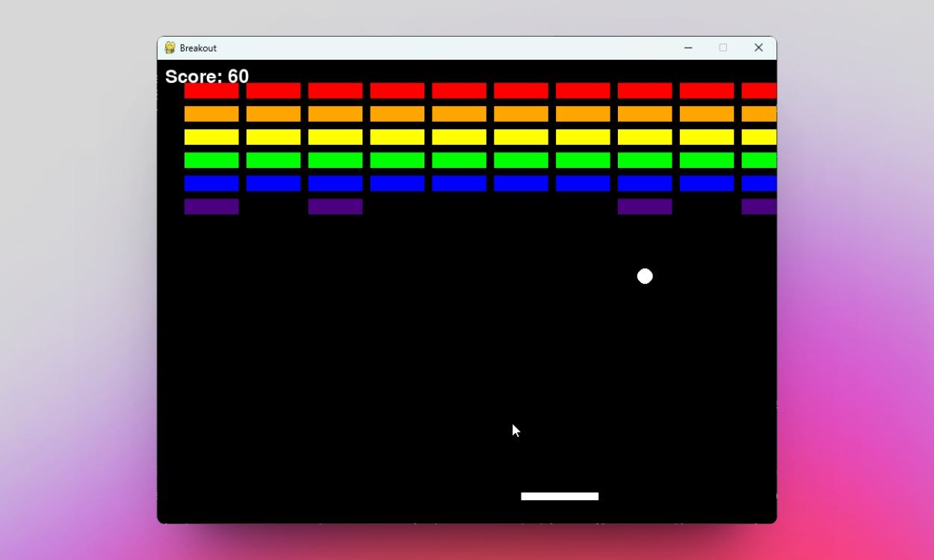Click the Breakout window title text
The height and width of the screenshot is (560, 934).
click(x=198, y=48)
